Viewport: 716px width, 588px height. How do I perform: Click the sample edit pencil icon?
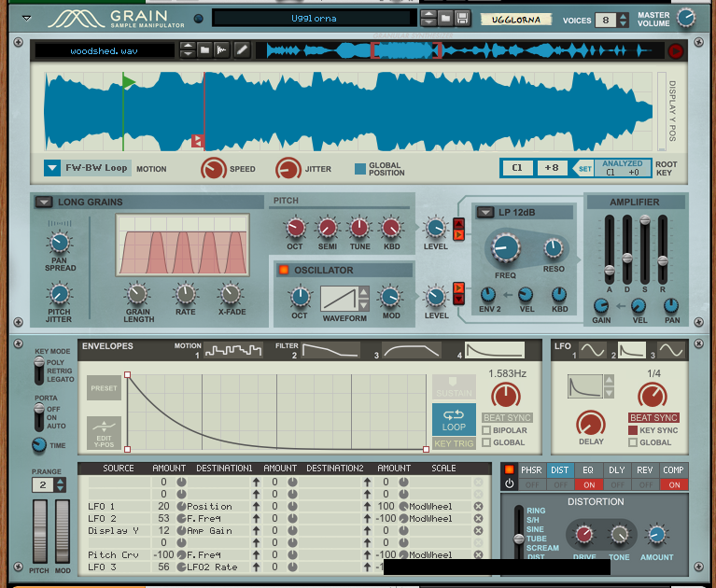(242, 49)
